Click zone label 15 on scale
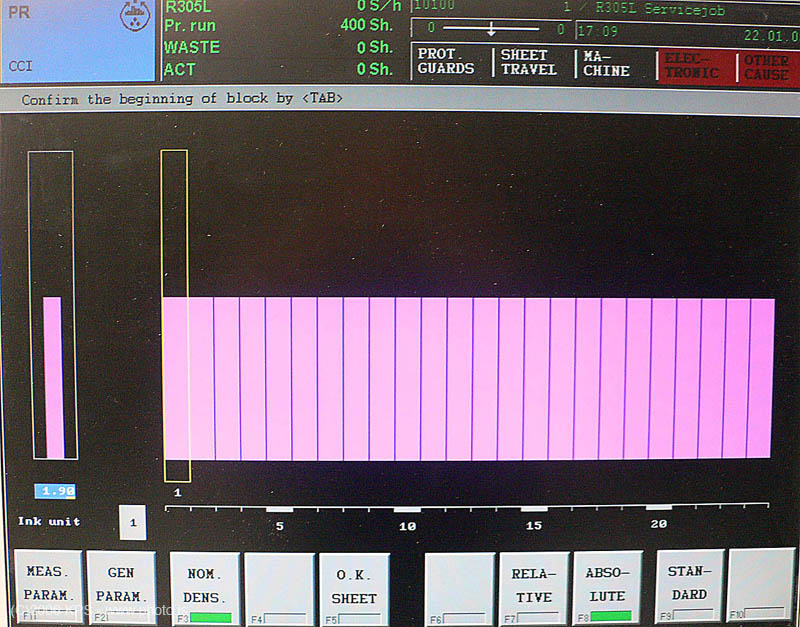Image resolution: width=800 pixels, height=627 pixels. pos(534,525)
